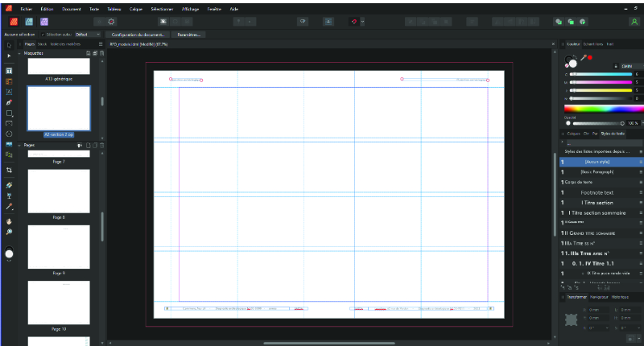Select the Rectangle shape tool
The height and width of the screenshot is (346, 644).
click(x=9, y=113)
